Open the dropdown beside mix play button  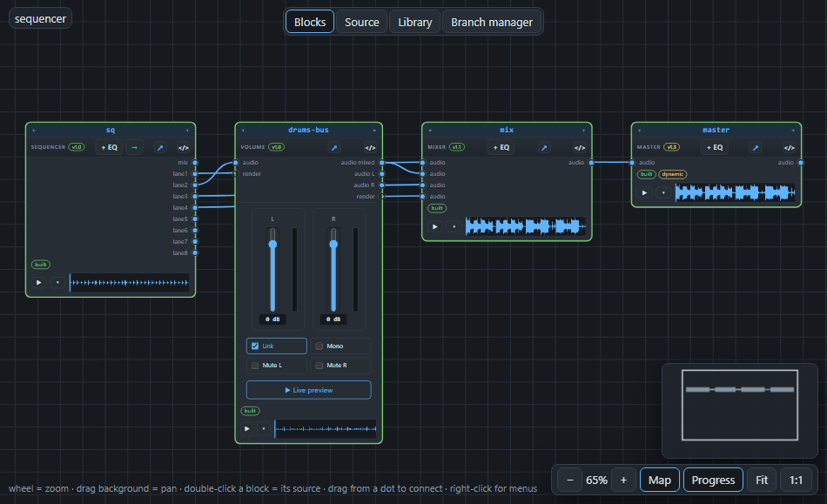coord(454,226)
